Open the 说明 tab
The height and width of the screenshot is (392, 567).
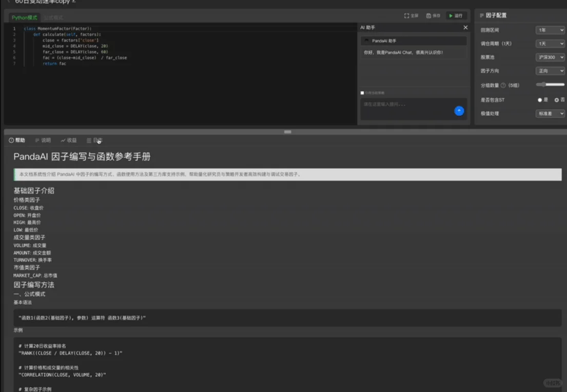pyautogui.click(x=43, y=140)
